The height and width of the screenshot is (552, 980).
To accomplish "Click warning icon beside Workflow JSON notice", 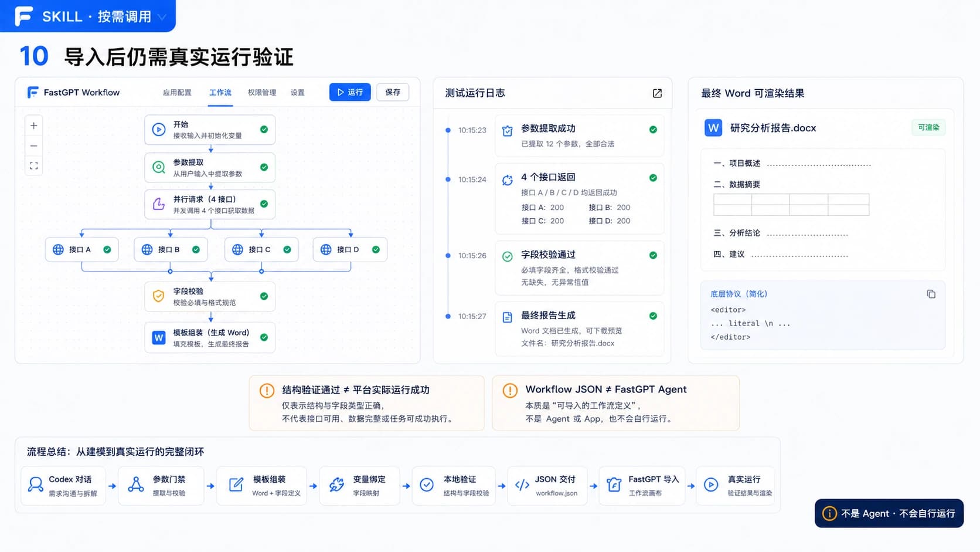I will [510, 391].
